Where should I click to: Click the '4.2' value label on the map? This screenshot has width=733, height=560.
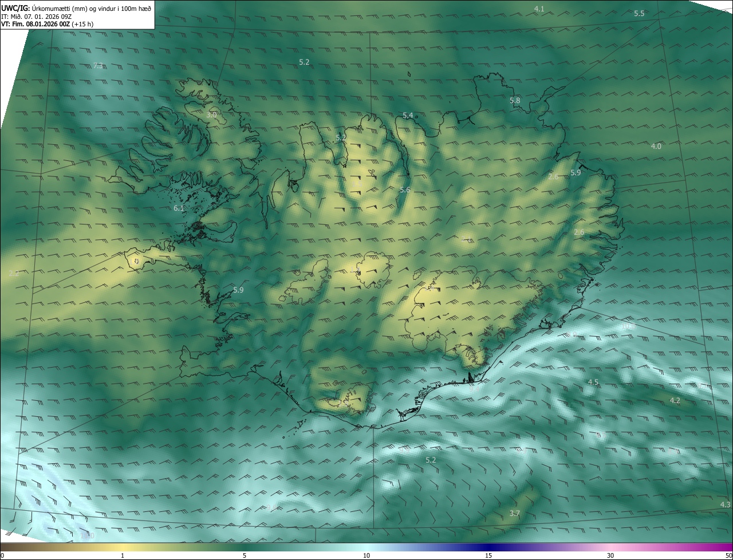pyautogui.click(x=675, y=400)
